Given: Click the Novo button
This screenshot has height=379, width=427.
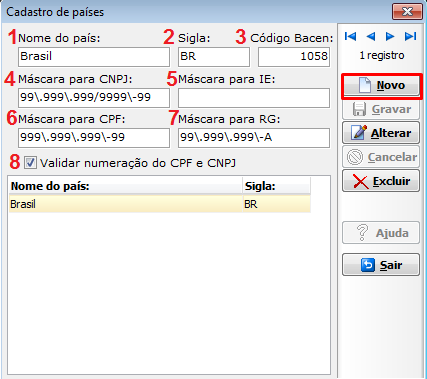Looking at the screenshot, I should (x=381, y=86).
